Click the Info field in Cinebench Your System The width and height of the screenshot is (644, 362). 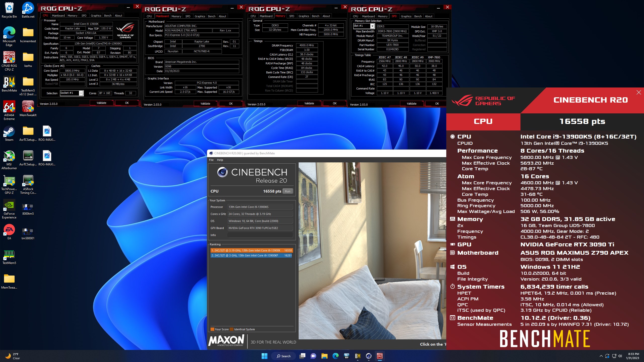tap(260, 235)
